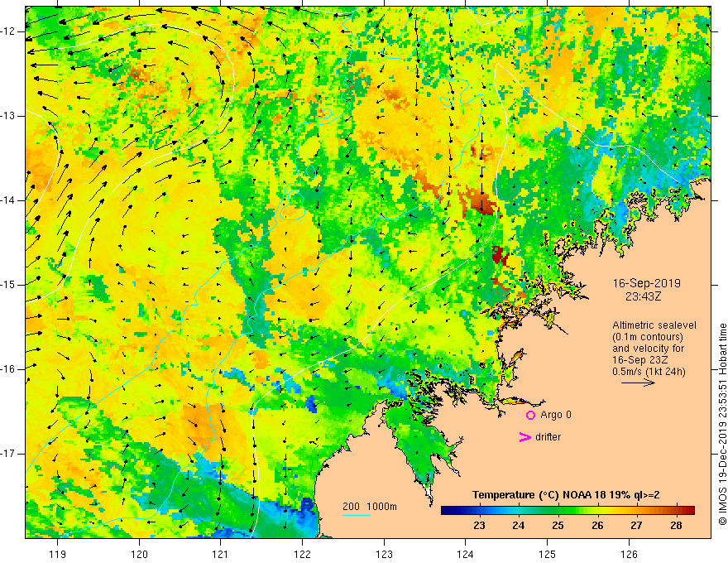The height and width of the screenshot is (563, 728).
Task: Click latitude axis label -15
Action: coord(9,285)
